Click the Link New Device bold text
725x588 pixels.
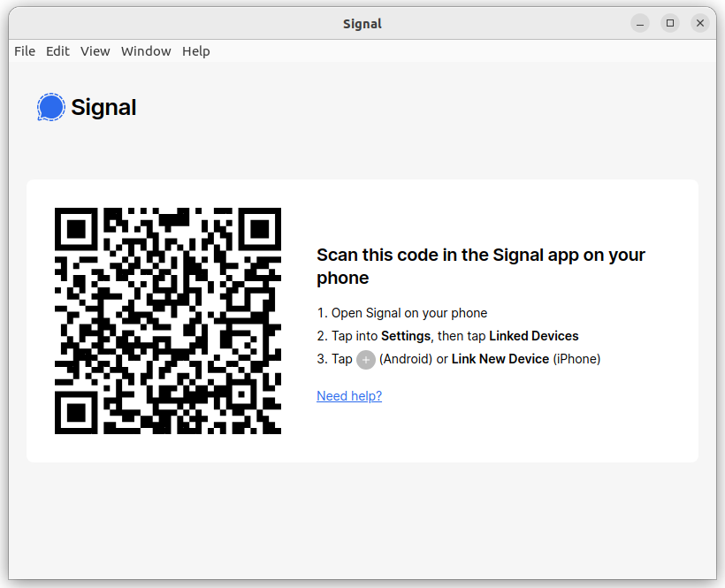[500, 359]
